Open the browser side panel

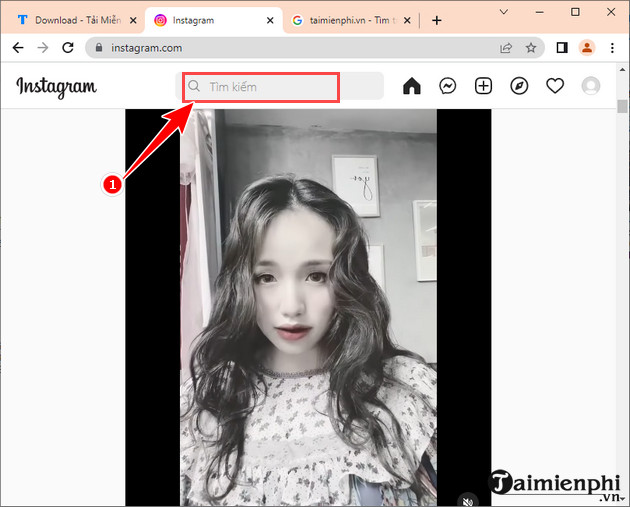coord(562,48)
